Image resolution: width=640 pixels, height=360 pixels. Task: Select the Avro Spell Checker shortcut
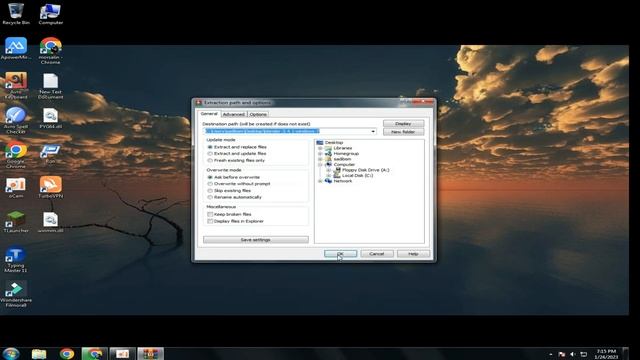click(x=16, y=120)
